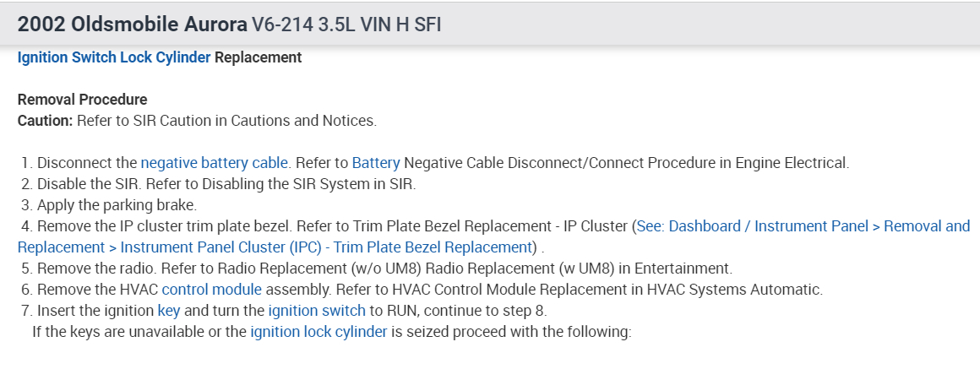980x369 pixels.
Task: Click "Disconnect the" text in step 1
Action: 87,162
